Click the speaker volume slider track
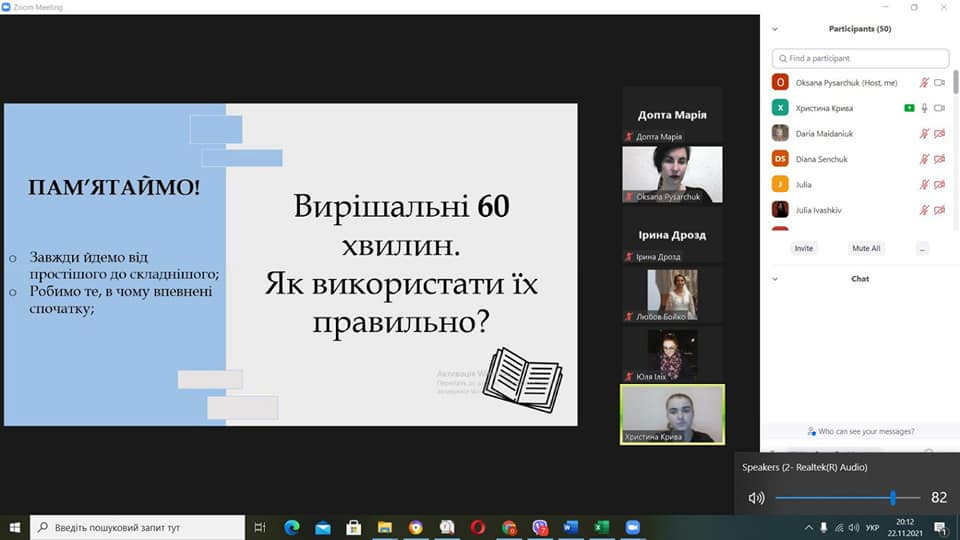Viewport: 960px width, 540px height. [x=840, y=498]
